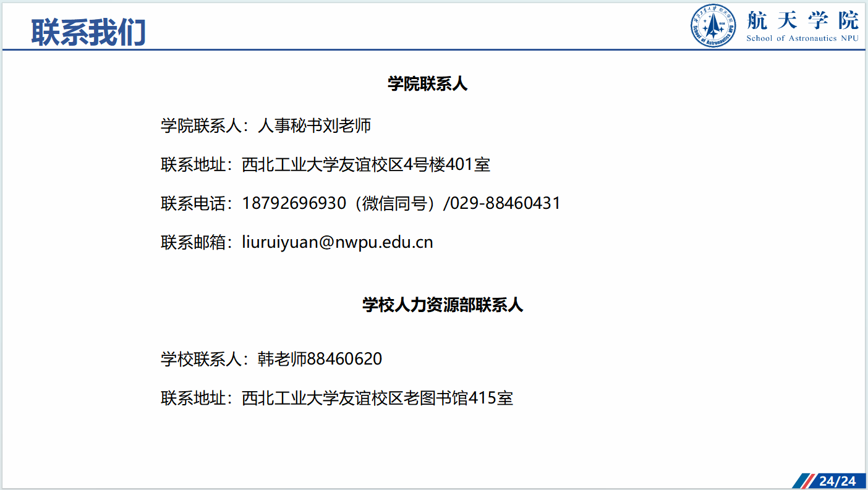Screen dimensions: 868x490
Task: Click the red-blue striped page number decoration
Action: [804, 481]
